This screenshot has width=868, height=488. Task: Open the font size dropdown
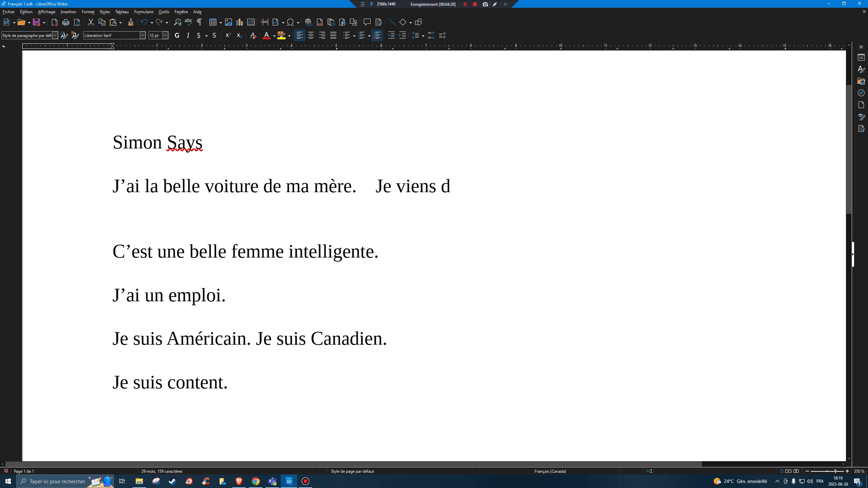(165, 35)
